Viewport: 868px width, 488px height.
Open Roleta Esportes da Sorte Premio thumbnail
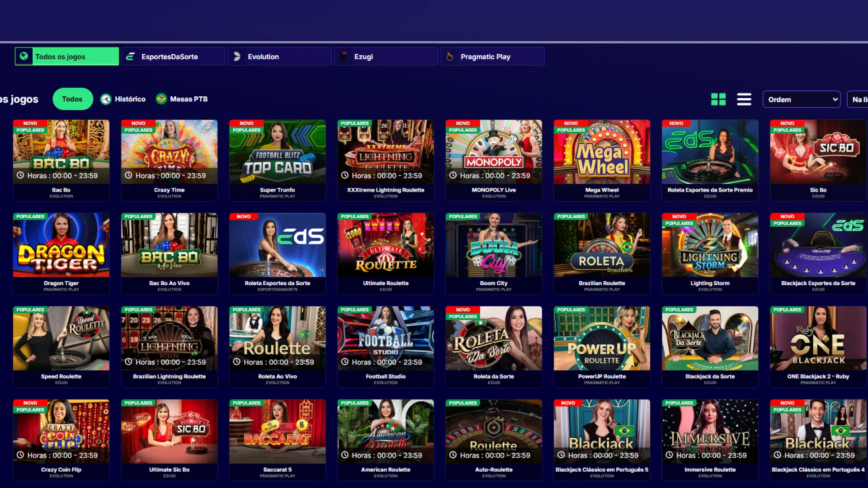pyautogui.click(x=710, y=152)
